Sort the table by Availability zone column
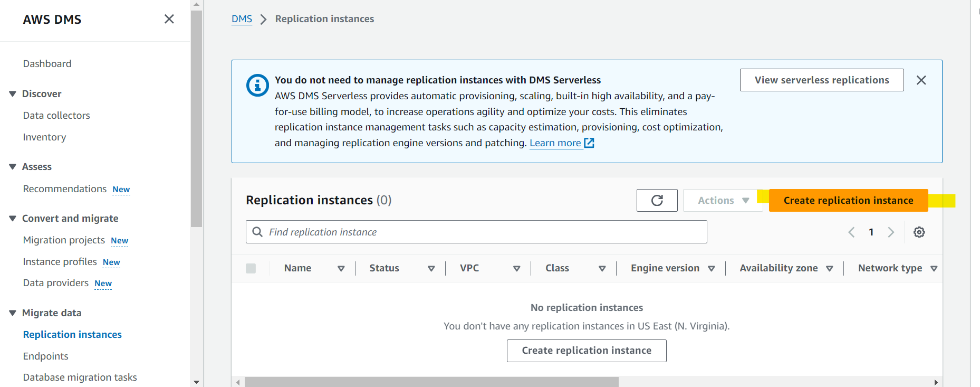Viewport: 980px width, 387px height. click(829, 268)
